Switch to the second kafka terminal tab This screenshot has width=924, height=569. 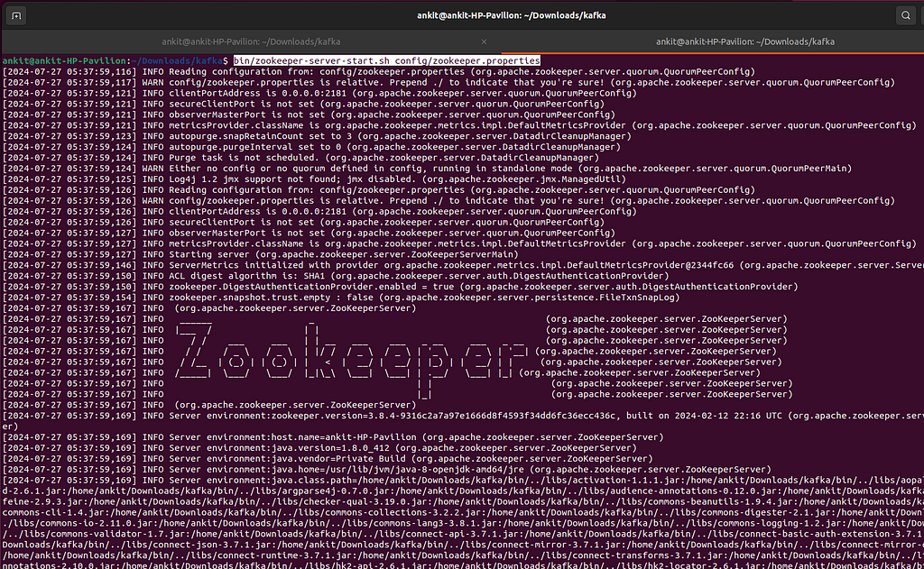point(744,41)
